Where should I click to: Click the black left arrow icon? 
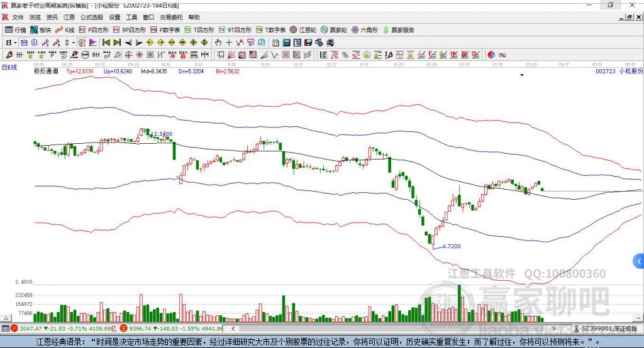[128, 42]
